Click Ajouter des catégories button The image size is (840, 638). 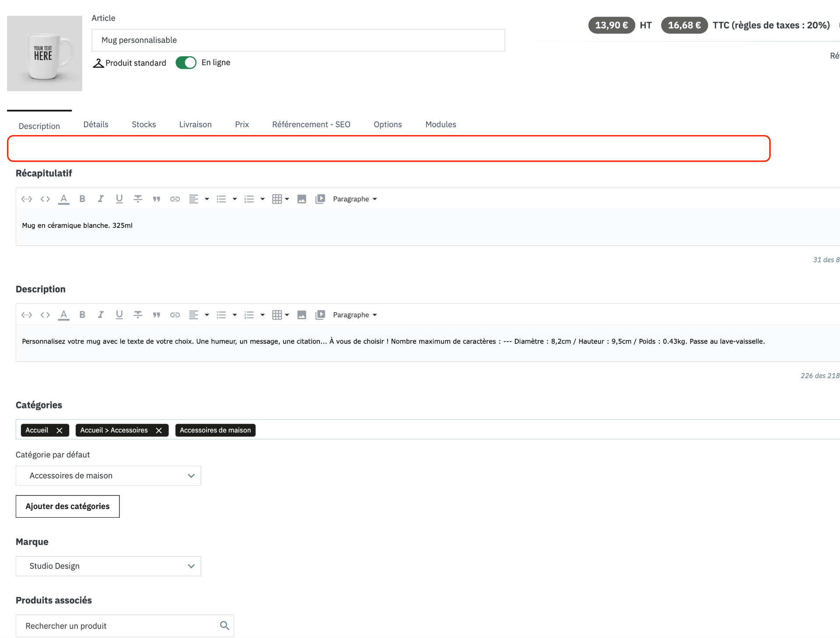pos(67,506)
